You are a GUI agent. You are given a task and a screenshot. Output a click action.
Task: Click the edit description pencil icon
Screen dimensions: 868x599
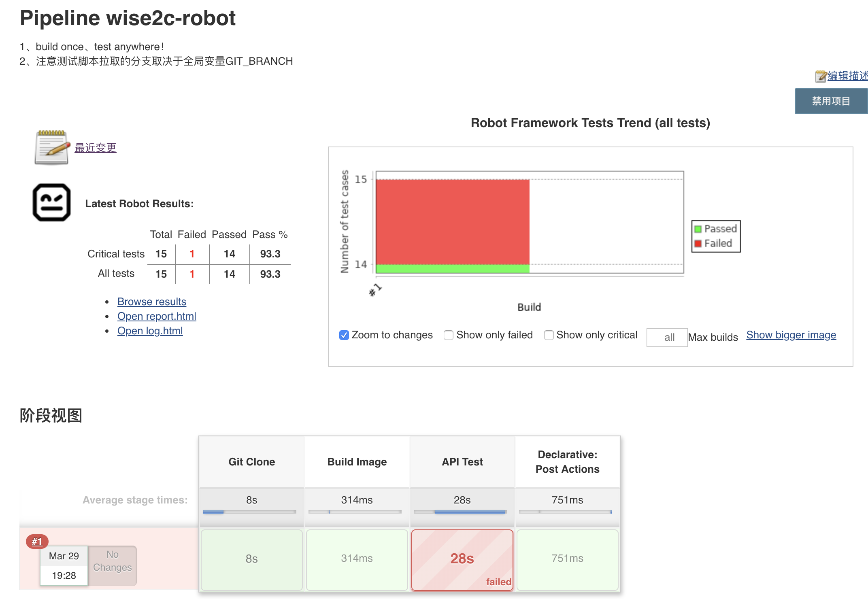point(821,76)
